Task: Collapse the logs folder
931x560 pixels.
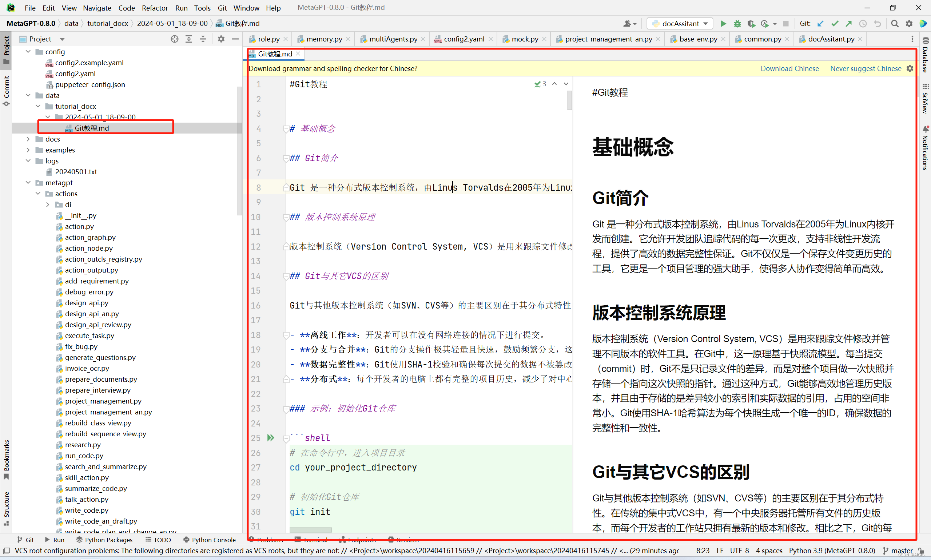Action: (28, 161)
